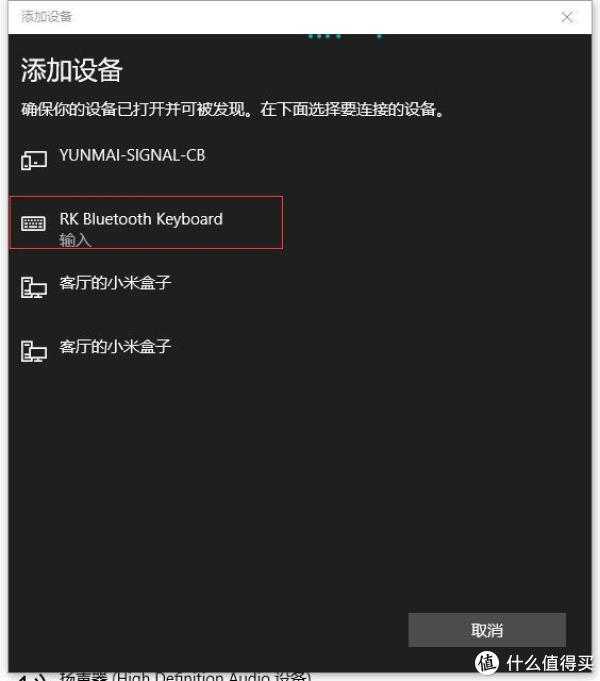The image size is (600, 681).
Task: Click the searching progress dots indicator
Action: tap(345, 36)
